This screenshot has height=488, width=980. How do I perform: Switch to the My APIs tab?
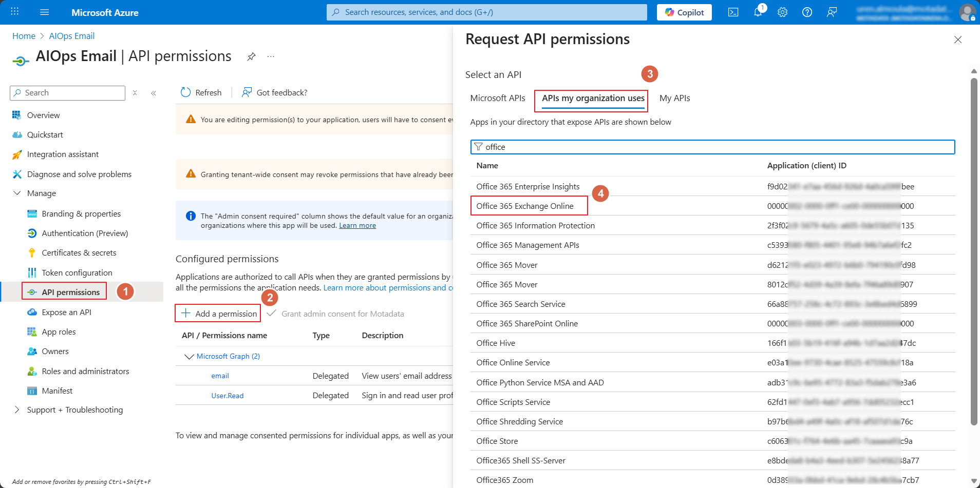click(x=674, y=98)
